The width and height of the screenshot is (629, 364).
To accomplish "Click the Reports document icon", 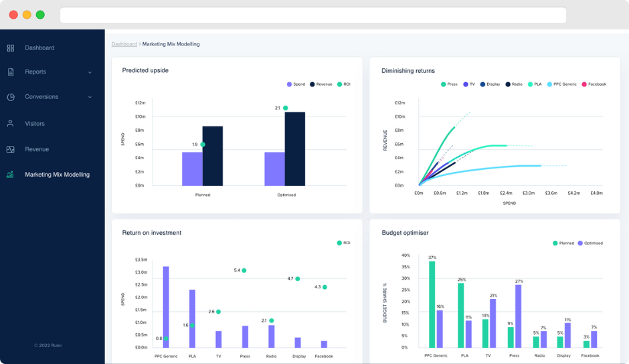I will pos(11,72).
